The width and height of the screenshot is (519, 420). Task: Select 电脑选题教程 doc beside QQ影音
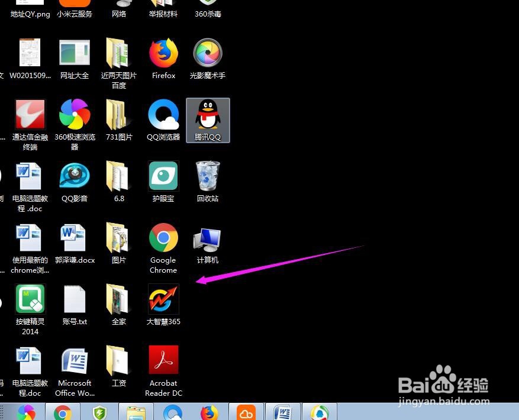[x=30, y=188]
